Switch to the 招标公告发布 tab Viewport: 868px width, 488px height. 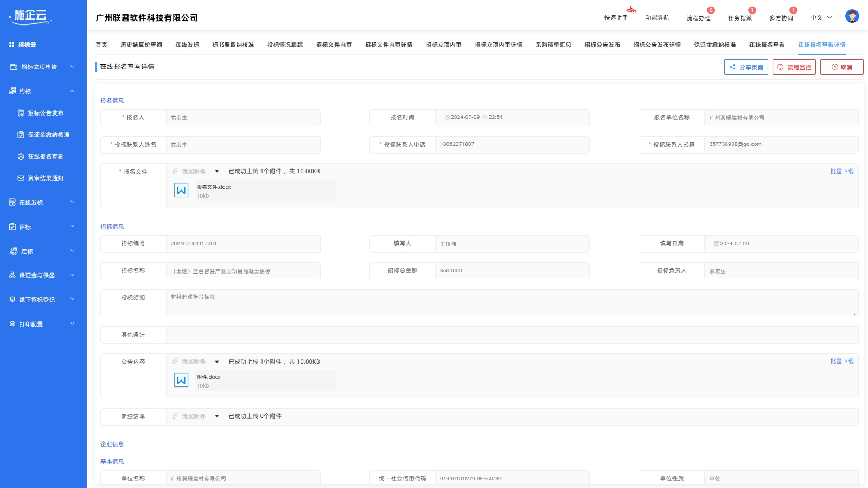602,45
